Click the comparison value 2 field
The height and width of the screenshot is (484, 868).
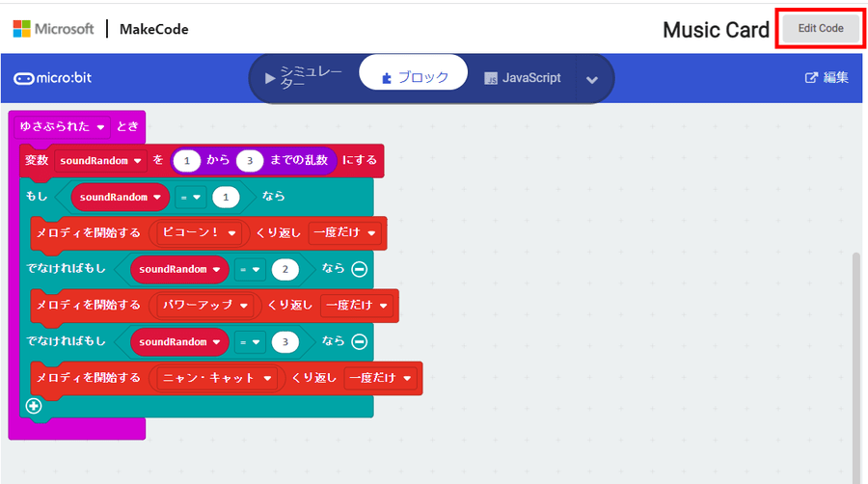285,269
